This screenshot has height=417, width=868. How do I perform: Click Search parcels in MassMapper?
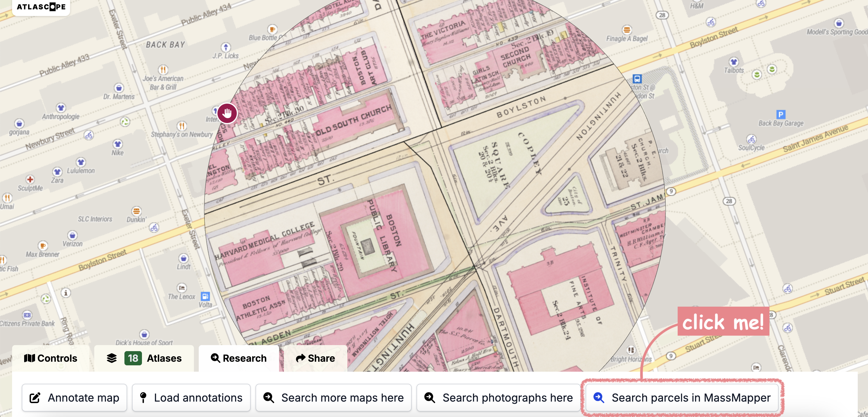682,398
